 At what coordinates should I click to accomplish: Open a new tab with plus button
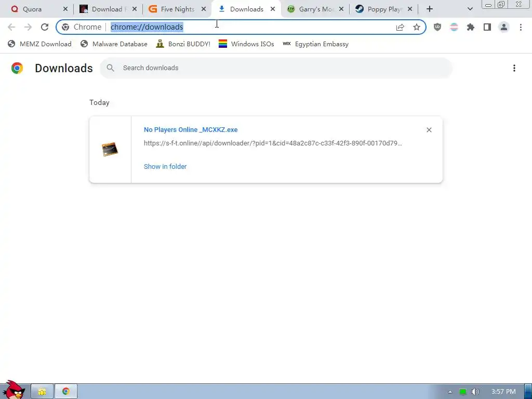(430, 9)
